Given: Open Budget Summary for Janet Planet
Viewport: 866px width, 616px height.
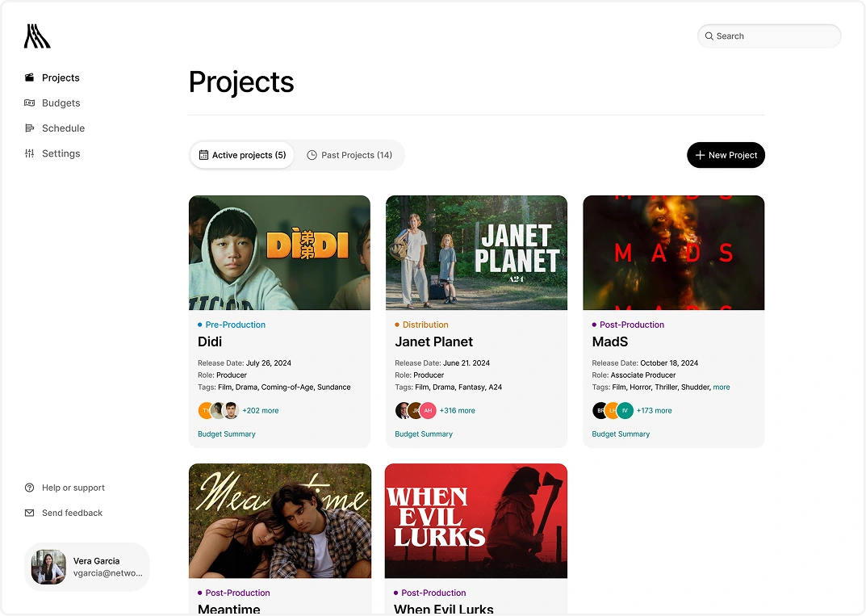Looking at the screenshot, I should pos(424,434).
